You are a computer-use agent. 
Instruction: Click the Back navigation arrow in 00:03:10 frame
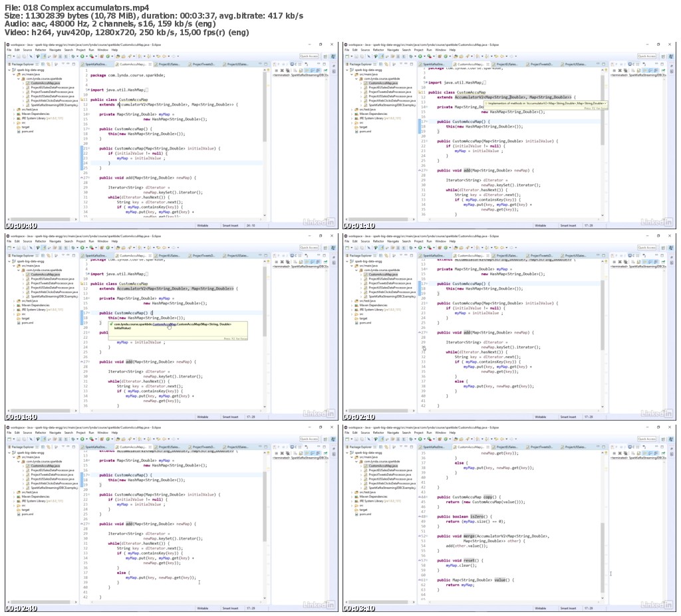[502, 439]
